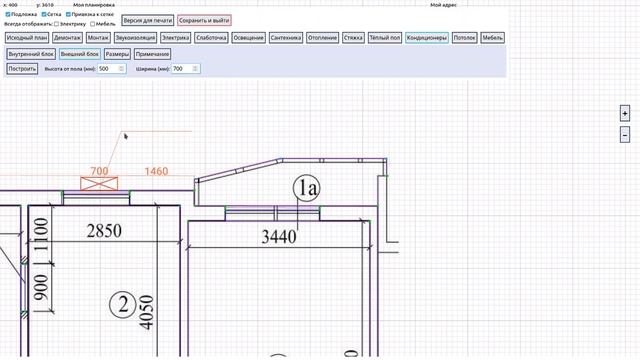
Task: Disable Привязка к сетке snapping
Action: (x=68, y=14)
